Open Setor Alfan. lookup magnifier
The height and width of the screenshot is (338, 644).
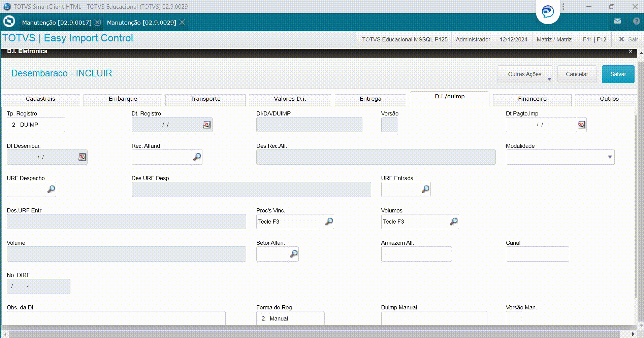click(294, 254)
